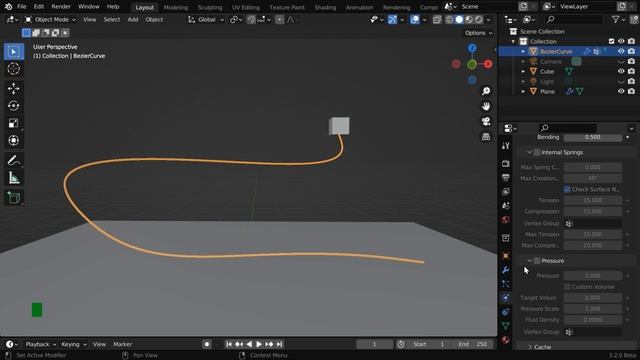Click the current frame number field
This screenshot has height=360, width=640.
374,344
